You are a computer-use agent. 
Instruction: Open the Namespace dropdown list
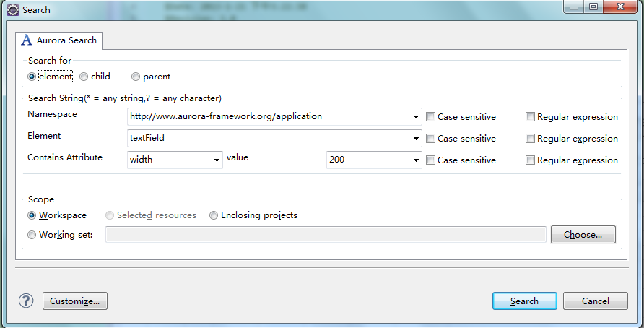416,117
